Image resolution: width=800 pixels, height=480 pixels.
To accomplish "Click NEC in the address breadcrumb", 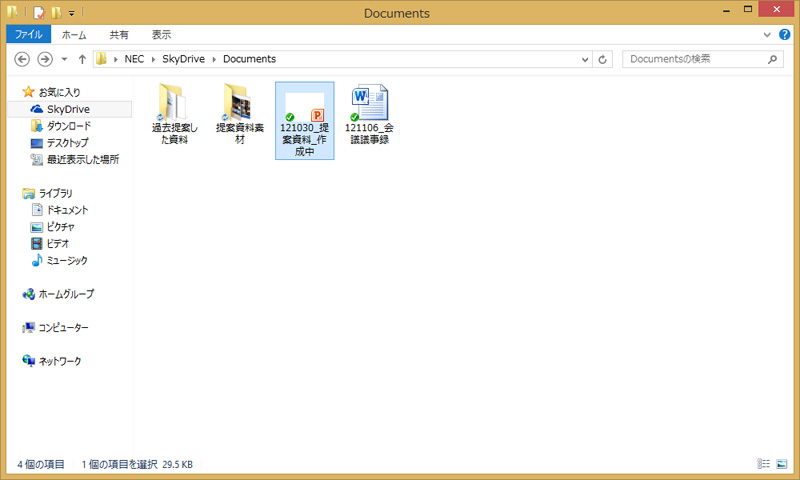I will [x=134, y=59].
